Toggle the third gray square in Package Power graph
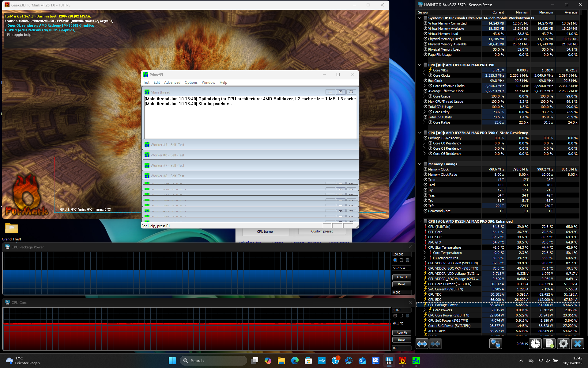 coord(407,260)
